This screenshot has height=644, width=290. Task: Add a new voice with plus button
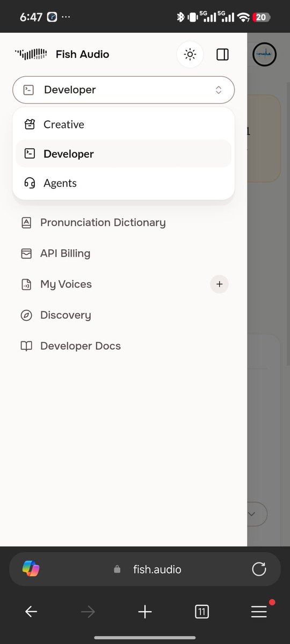[x=219, y=284]
